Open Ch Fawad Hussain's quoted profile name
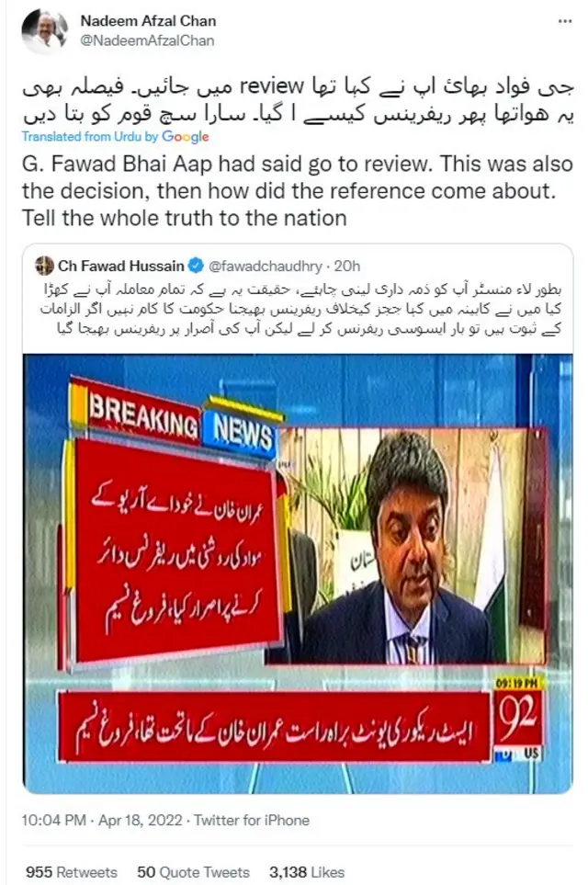This screenshot has width=588, height=885. [120, 266]
